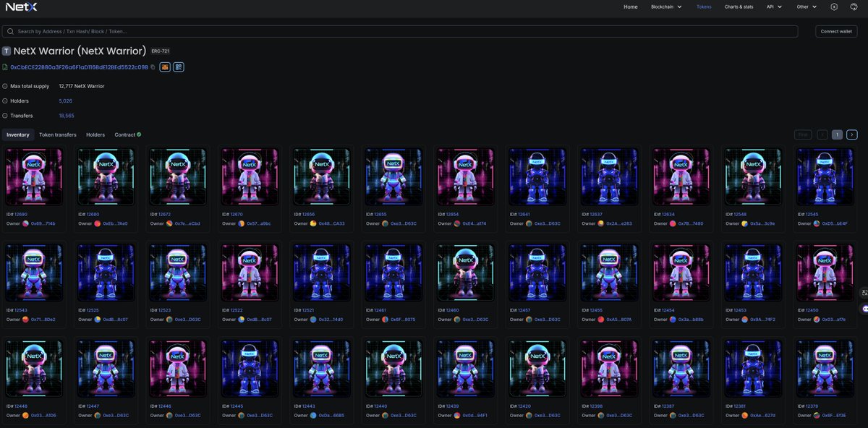Open the NFT image for ID 12522
This screenshot has width=868, height=428.
250,273
